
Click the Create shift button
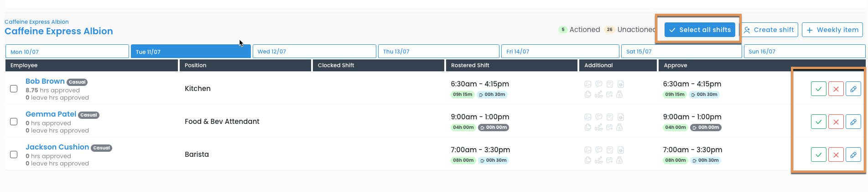coord(769,30)
